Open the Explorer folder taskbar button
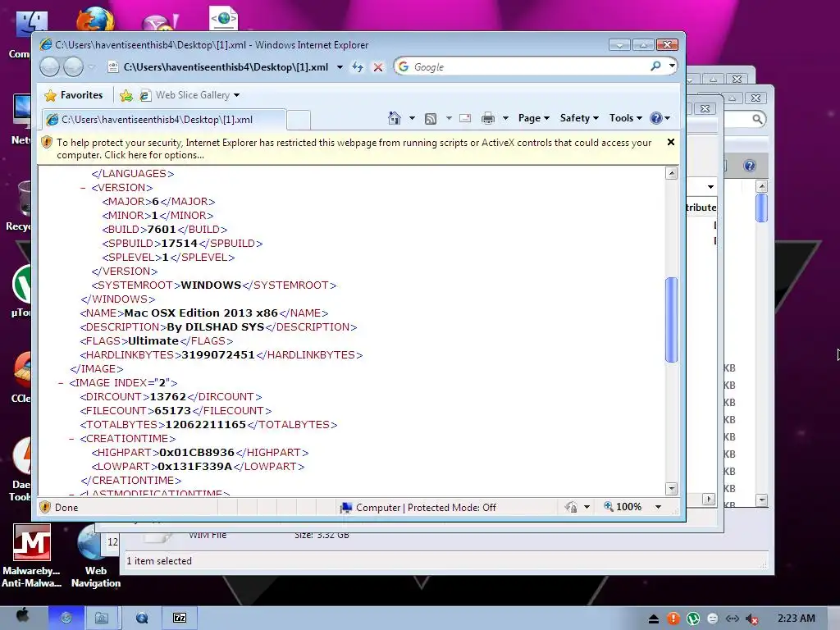Screen dimensions: 840x630 (x=102, y=619)
